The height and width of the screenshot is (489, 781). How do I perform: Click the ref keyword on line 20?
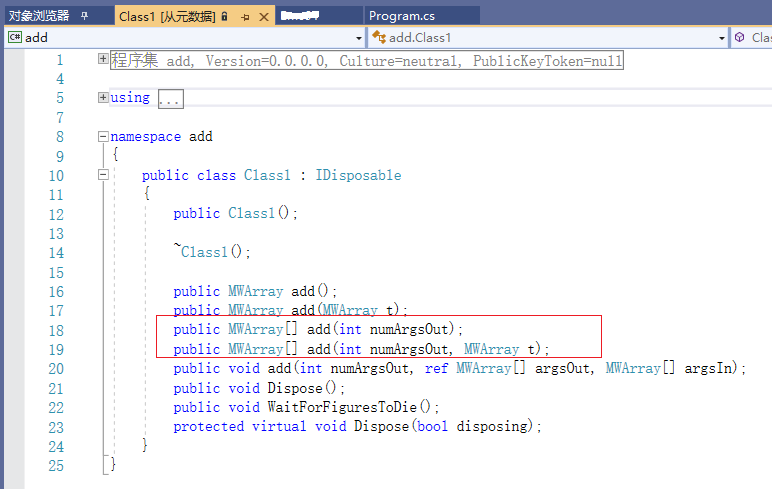point(436,368)
